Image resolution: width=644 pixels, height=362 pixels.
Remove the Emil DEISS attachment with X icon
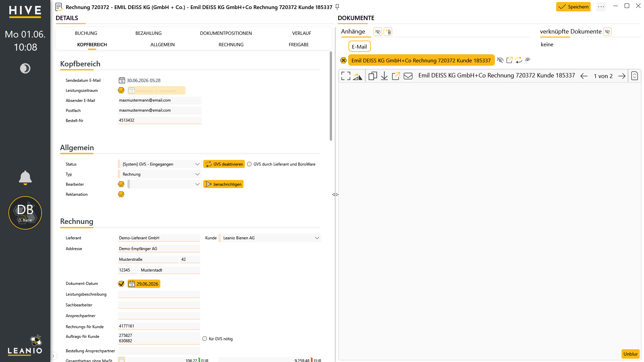(x=343, y=60)
